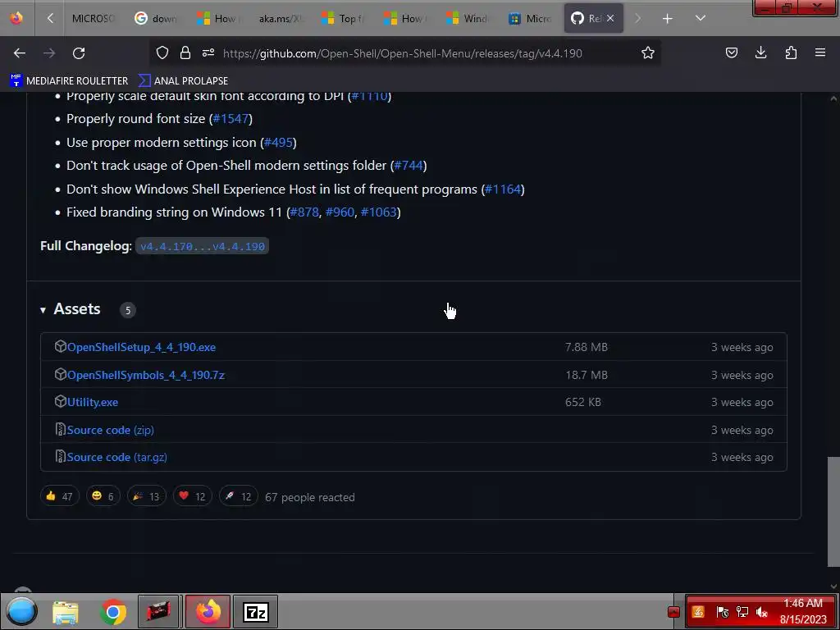The image size is (840, 630).
Task: Switch to the MICROSO tab
Action: pyautogui.click(x=94, y=19)
